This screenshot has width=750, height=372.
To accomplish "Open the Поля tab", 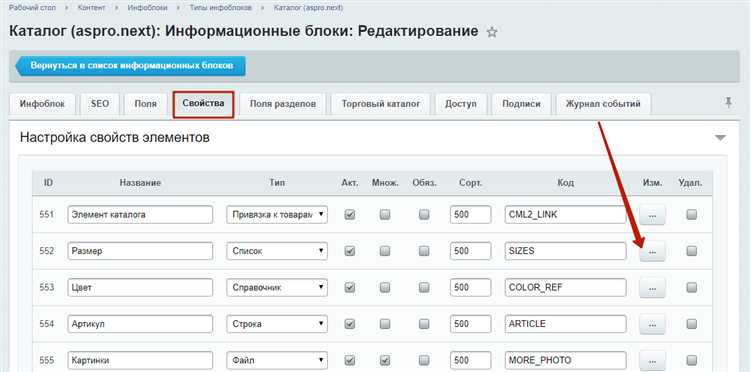I will (145, 104).
